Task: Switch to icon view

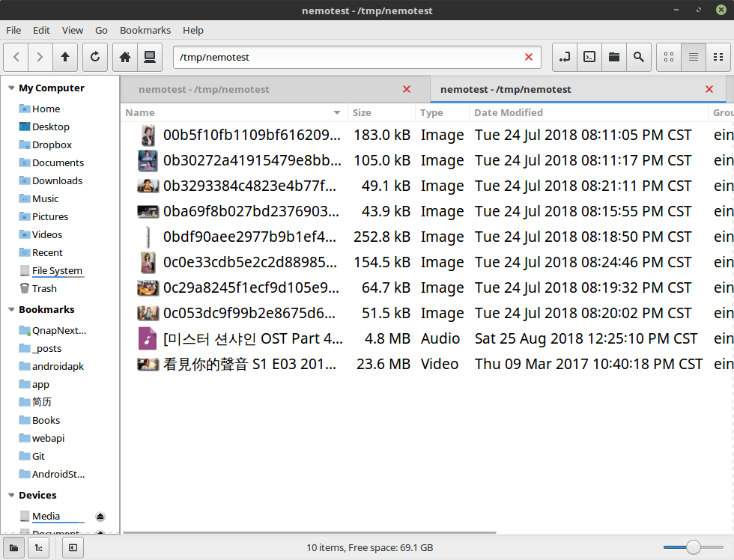Action: coord(669,57)
